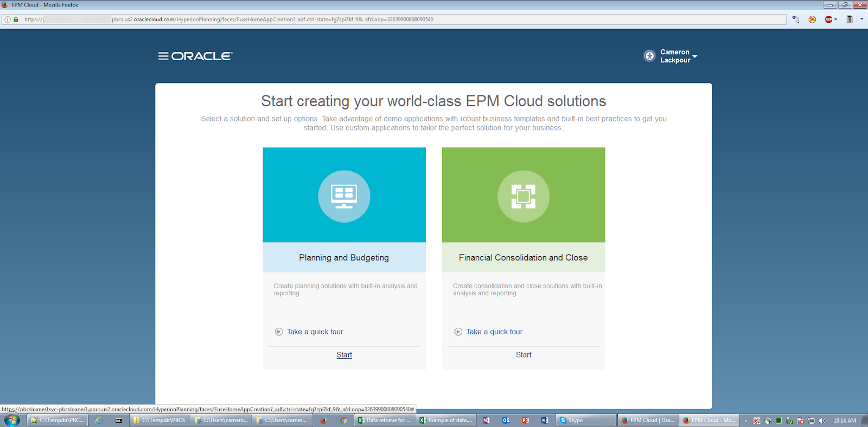Screen dimensions: 868x427
Task: Click the site info icon in address bar
Action: coord(8,20)
